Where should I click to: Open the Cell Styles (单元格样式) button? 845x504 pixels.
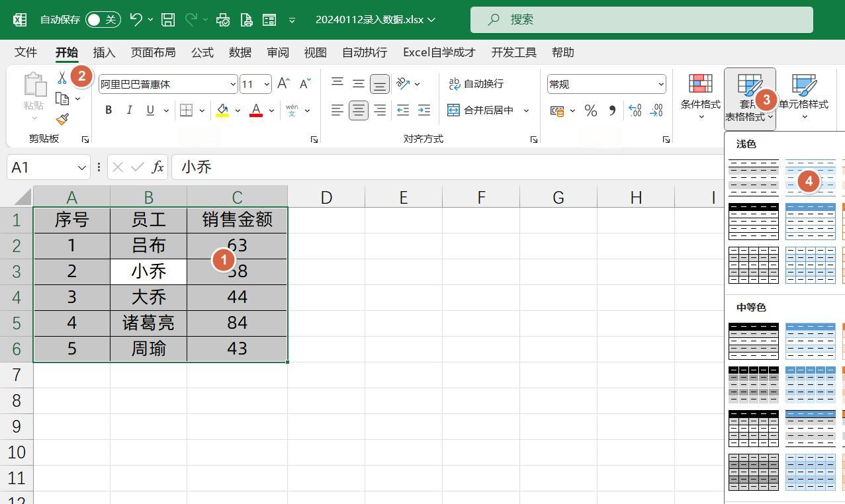[803, 96]
